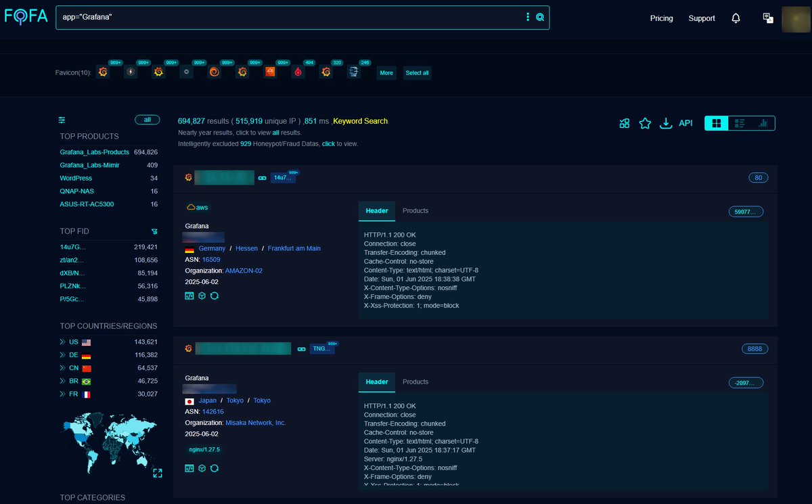
Task: Click refresh icon on the Japan result
Action: pyautogui.click(x=215, y=467)
